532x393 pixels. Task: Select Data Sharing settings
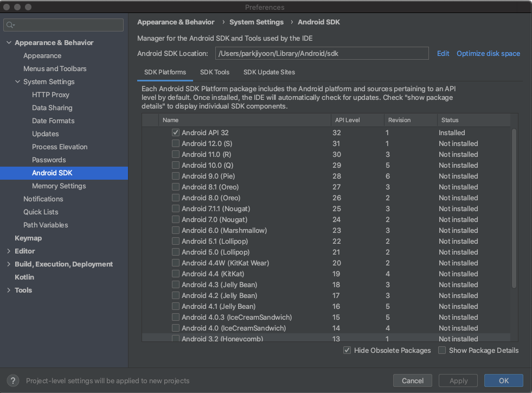click(52, 107)
